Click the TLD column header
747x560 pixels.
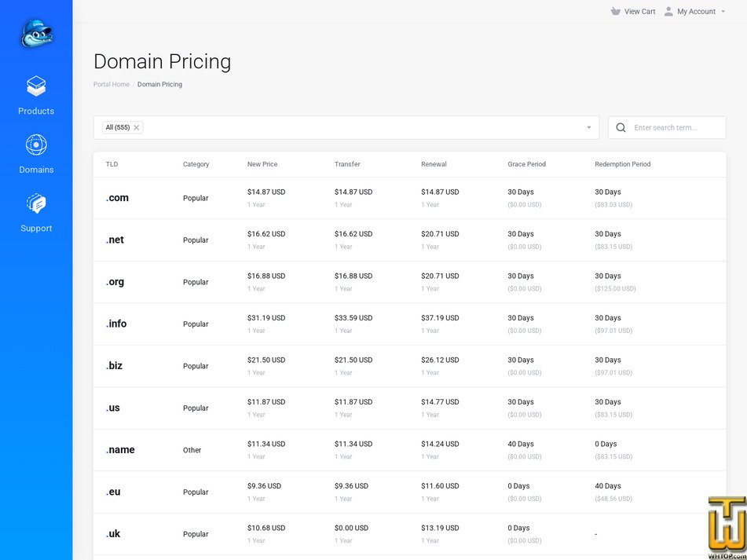(112, 164)
